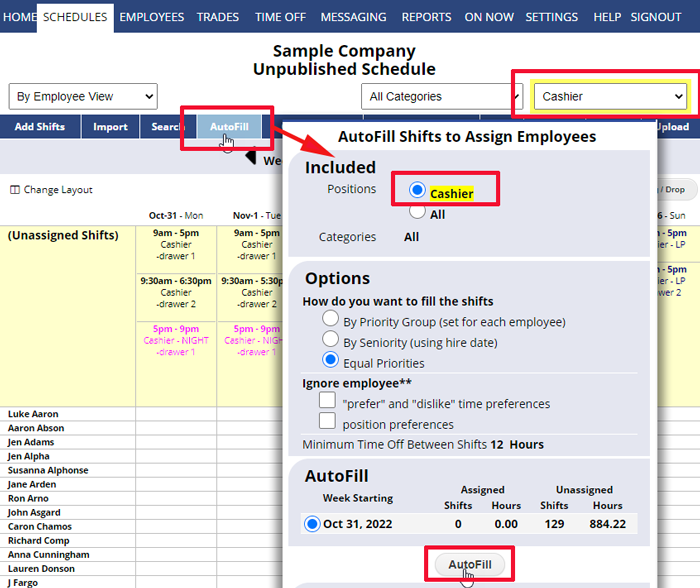Open Import from the schedule toolbar
The image size is (700, 588).
pyautogui.click(x=110, y=127)
